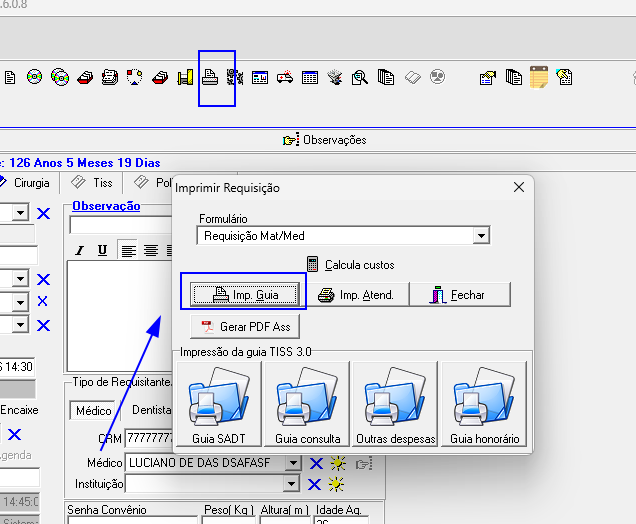Click Gerar PDF Ass button
This screenshot has width=636, height=524.
click(245, 327)
